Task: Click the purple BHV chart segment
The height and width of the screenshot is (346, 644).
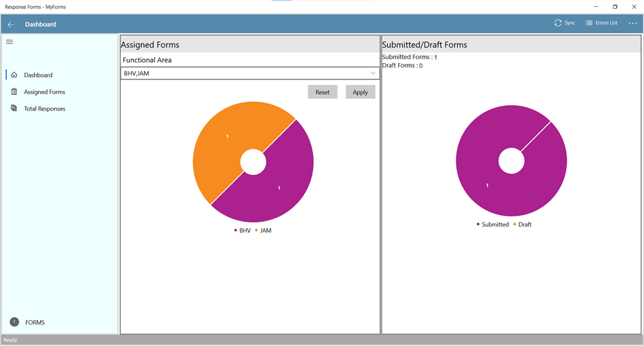Action: 279,188
